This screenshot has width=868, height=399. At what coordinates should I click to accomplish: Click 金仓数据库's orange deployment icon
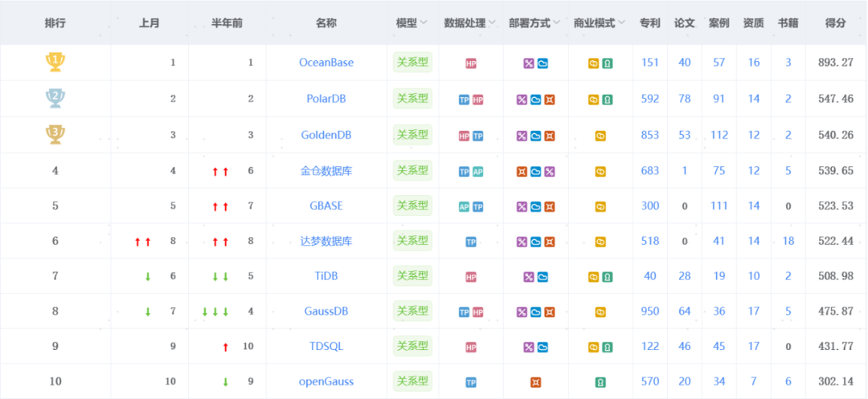point(522,172)
